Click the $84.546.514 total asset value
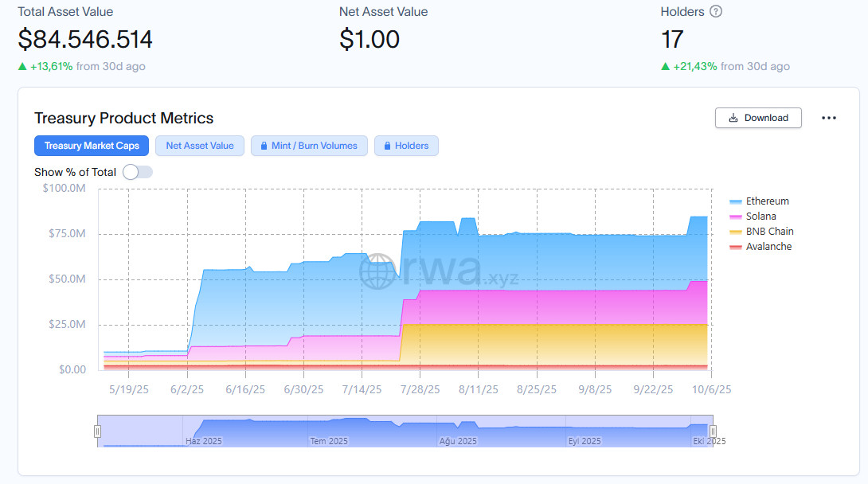The height and width of the screenshot is (484, 868). pos(85,39)
